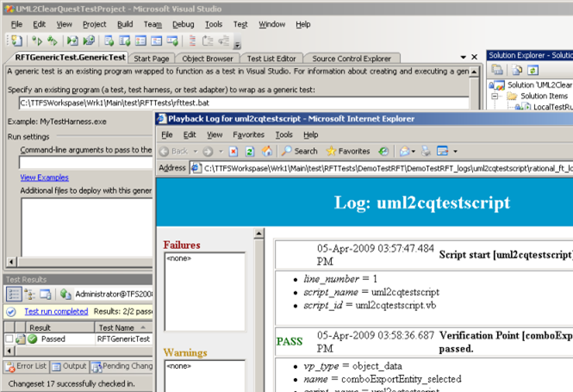This screenshot has width=573, height=392.
Task: Open the Team menu in Visual Studio
Action: (x=153, y=24)
